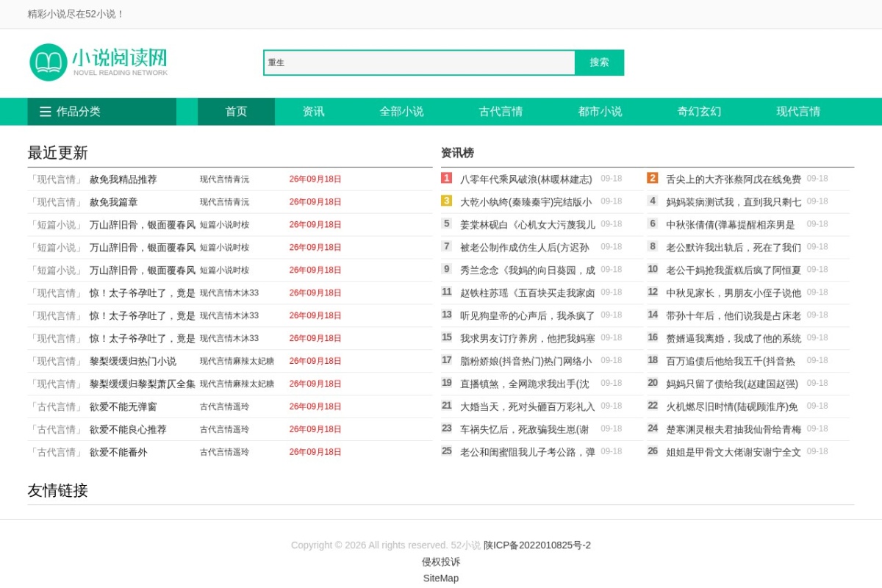Viewport: 882px width, 588px height.
Task: Open 黎梨缓缓归黎梨萧仄全集 entry
Action: [143, 384]
